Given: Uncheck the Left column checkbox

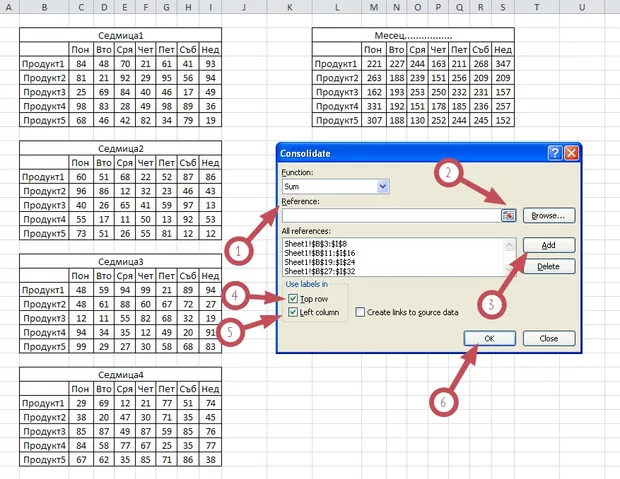Looking at the screenshot, I should pyautogui.click(x=293, y=313).
